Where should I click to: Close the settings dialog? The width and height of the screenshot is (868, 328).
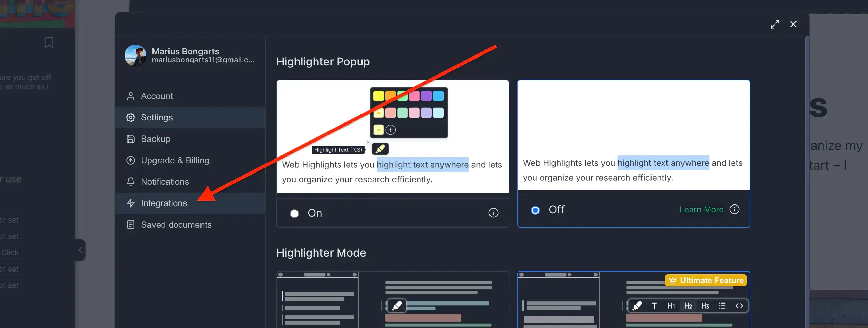(793, 24)
